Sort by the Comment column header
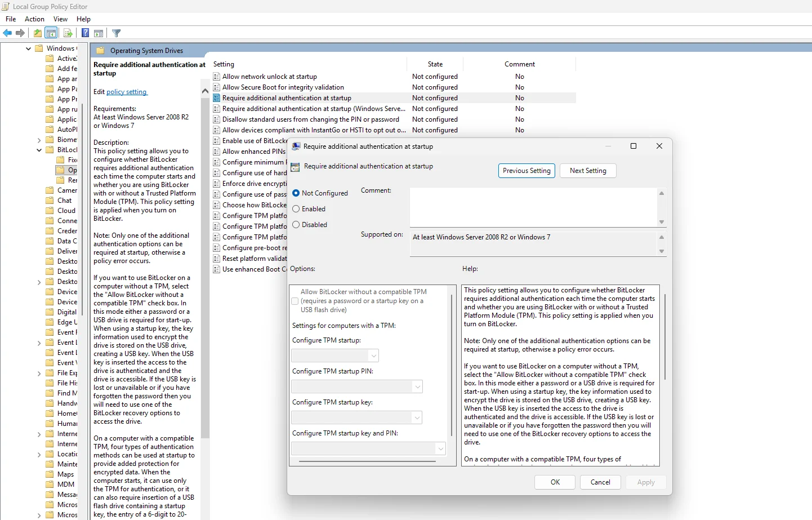 tap(520, 64)
